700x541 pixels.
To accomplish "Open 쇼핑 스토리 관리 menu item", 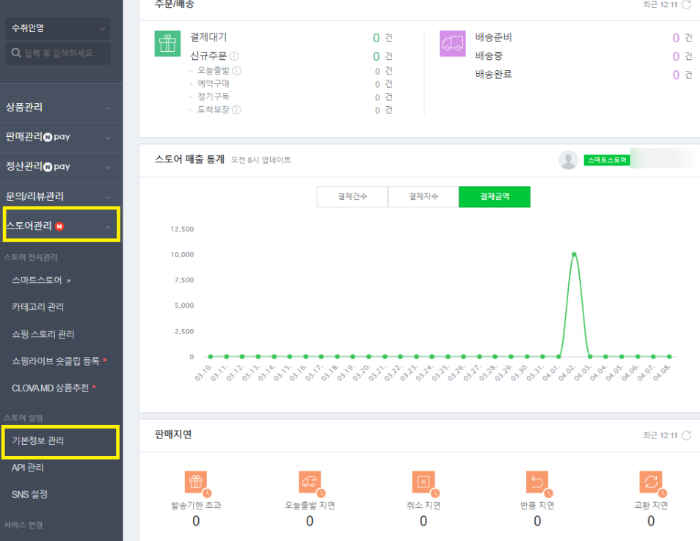I will 43,334.
